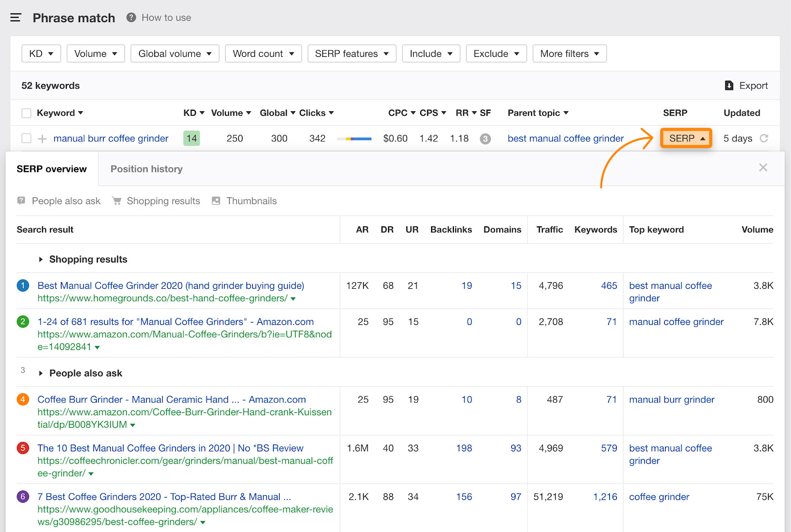Click the refresh icon beside 5 days
This screenshot has height=532, width=791.
(764, 138)
